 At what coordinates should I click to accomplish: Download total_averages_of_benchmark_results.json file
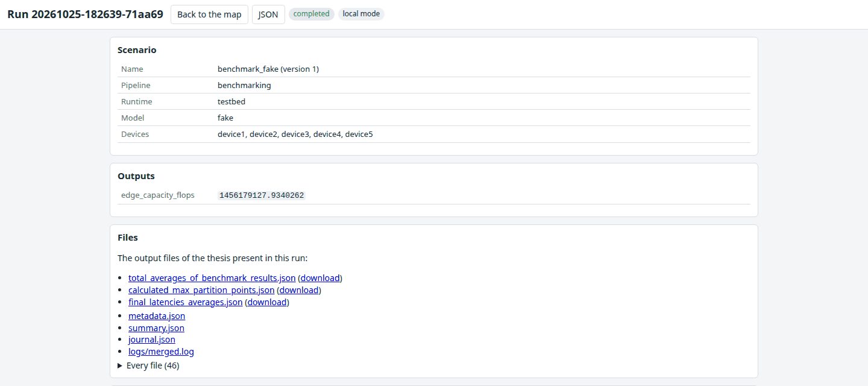pyautogui.click(x=319, y=278)
